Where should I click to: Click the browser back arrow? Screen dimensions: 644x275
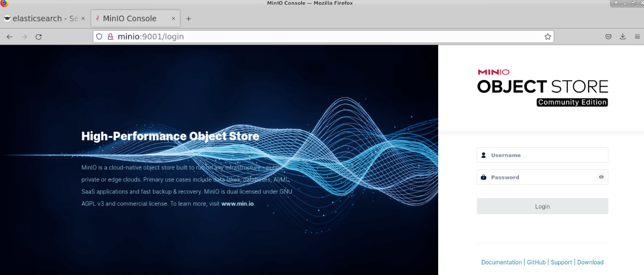point(10,37)
